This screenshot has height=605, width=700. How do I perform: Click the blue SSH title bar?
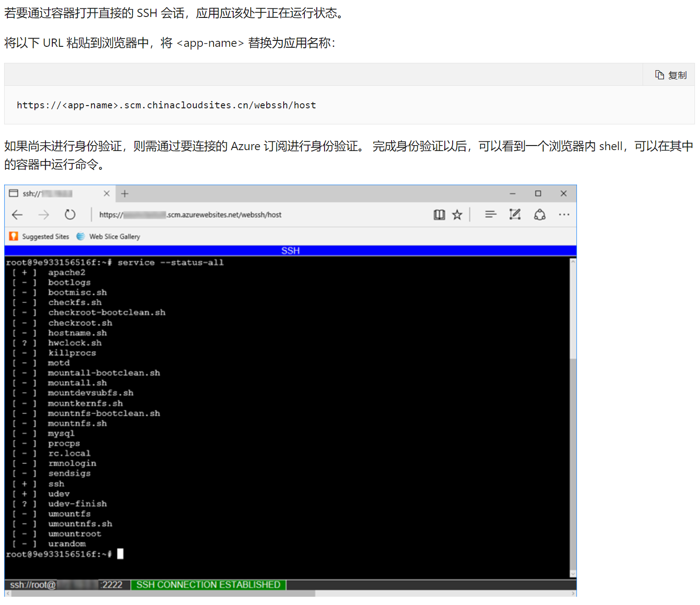(x=290, y=251)
